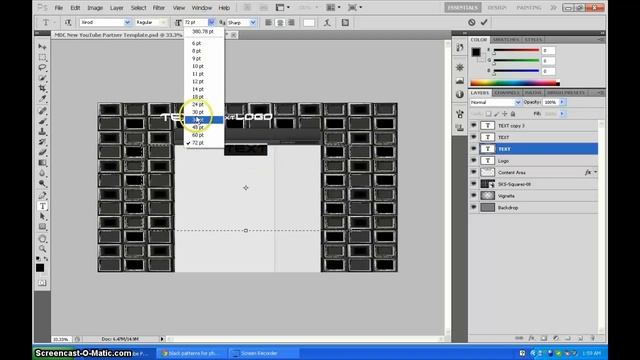Select the Rectangular Marquee tool
Image resolution: width=640 pixels, height=360 pixels.
tap(42, 58)
